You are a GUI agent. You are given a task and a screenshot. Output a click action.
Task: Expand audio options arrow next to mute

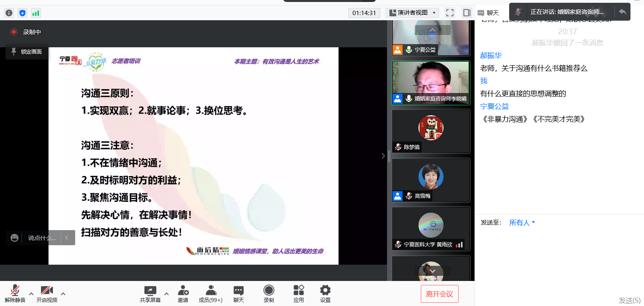pyautogui.click(x=31, y=294)
